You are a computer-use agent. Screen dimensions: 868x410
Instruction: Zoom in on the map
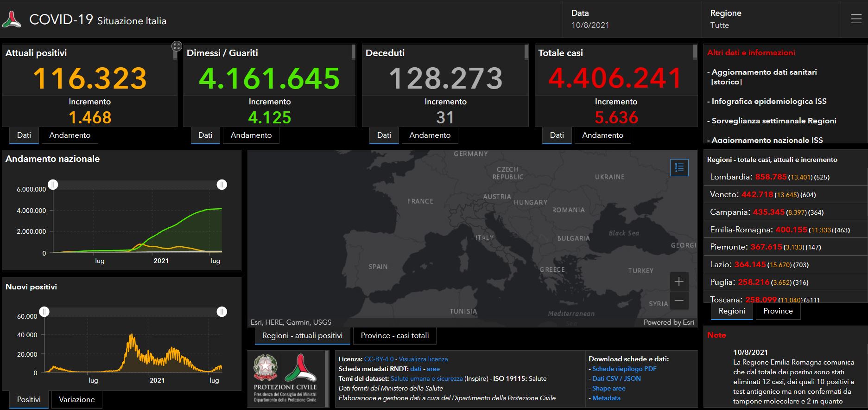679,282
